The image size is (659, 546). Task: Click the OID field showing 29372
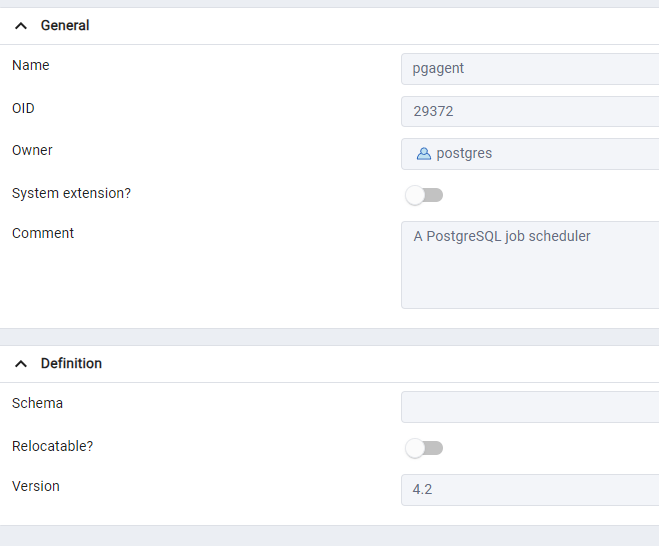(530, 111)
